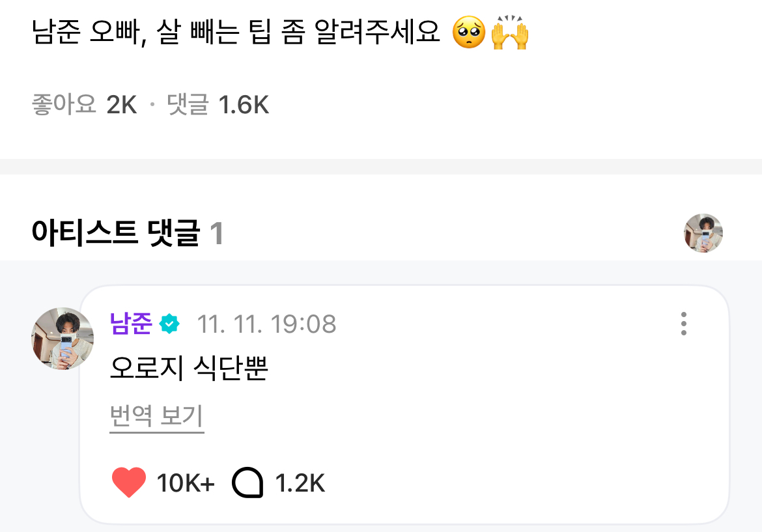Screen dimensions: 762x532
Task: Click the 11. 11. 19:08 timestamp
Action: tap(266, 324)
